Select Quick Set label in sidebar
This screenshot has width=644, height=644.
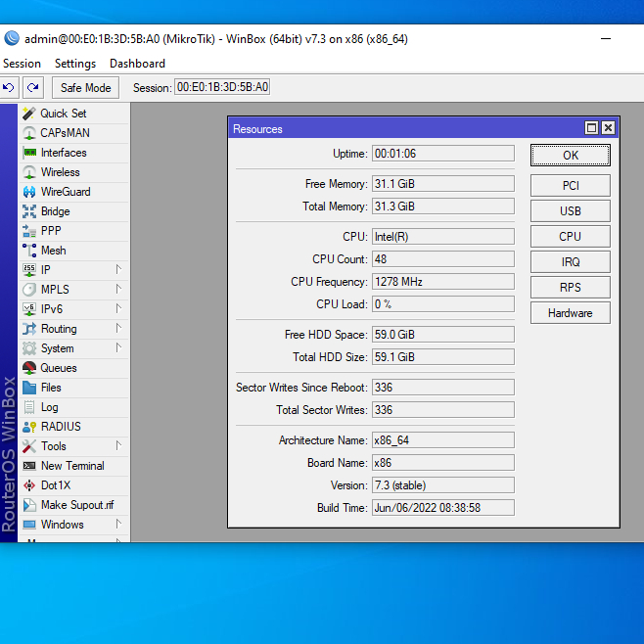click(x=64, y=114)
